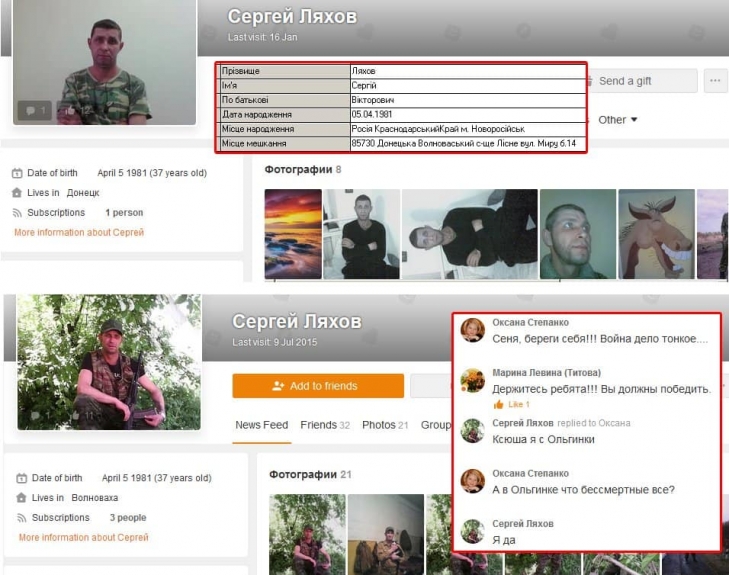Open More information link under Subscriptions 1 person
729x575 pixels.
point(79,232)
